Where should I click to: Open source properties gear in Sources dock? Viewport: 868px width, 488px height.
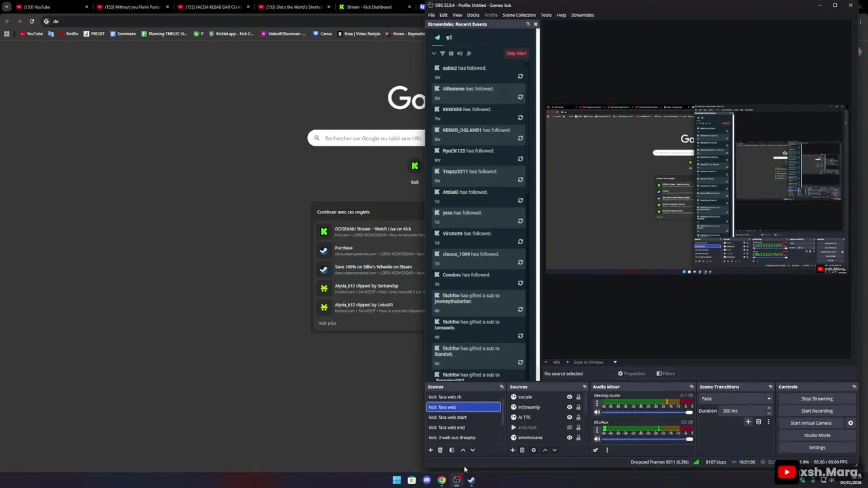pyautogui.click(x=533, y=450)
